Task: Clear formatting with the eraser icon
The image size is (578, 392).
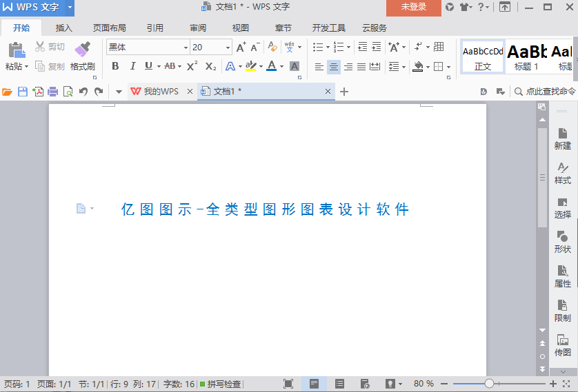Action: point(272,47)
